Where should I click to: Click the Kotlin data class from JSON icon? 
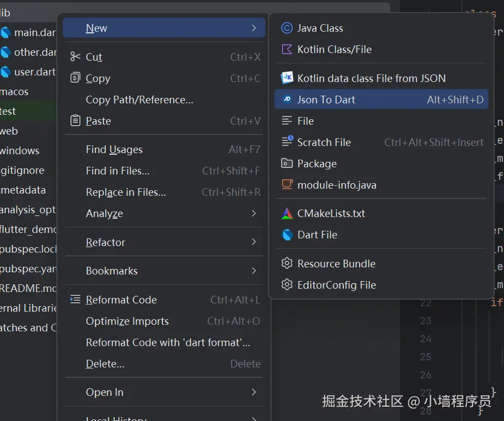(287, 78)
